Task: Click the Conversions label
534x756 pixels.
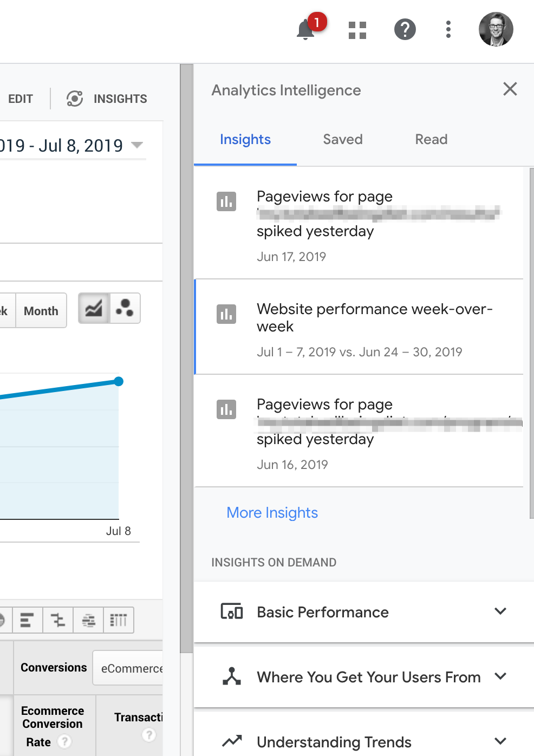Action: coord(54,668)
